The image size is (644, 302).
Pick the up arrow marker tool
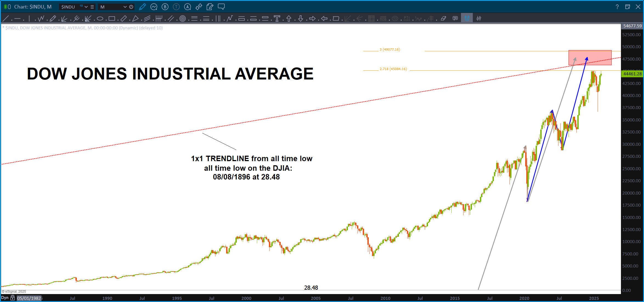(289, 19)
